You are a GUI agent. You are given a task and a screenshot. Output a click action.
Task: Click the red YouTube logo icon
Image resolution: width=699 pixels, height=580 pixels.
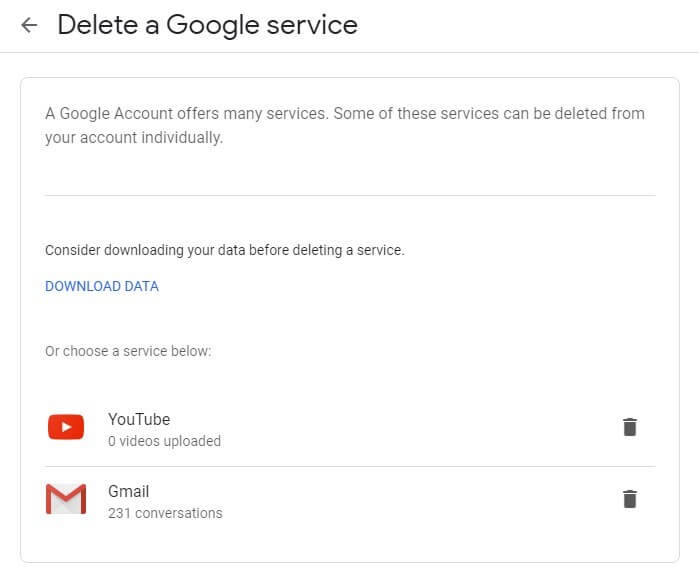click(66, 427)
